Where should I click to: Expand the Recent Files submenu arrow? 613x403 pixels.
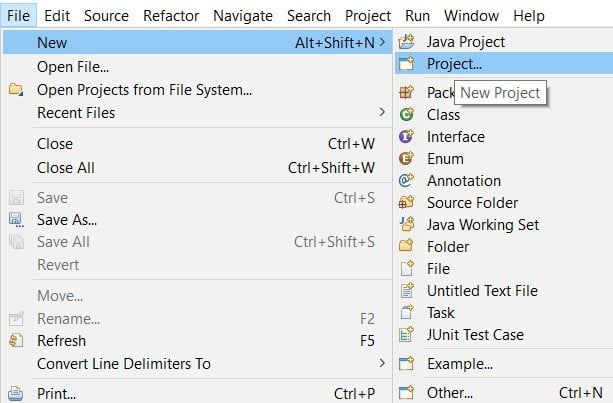pyautogui.click(x=382, y=113)
